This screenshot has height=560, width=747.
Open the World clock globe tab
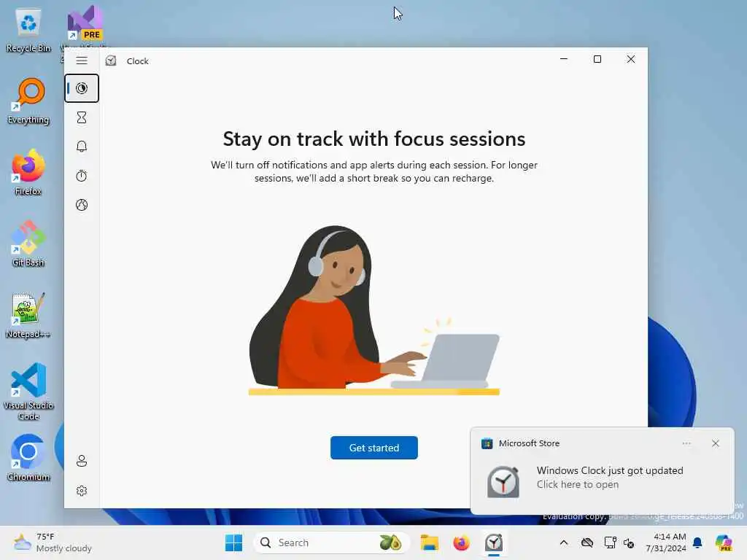[82, 205]
